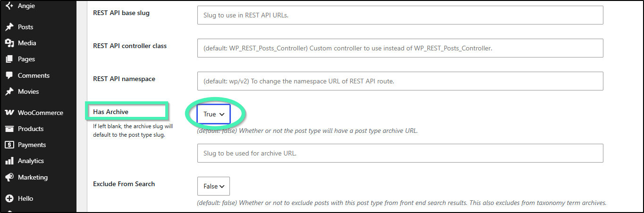Click the WooCommerce logo icon
Image resolution: width=644 pixels, height=213 pixels.
[9, 113]
